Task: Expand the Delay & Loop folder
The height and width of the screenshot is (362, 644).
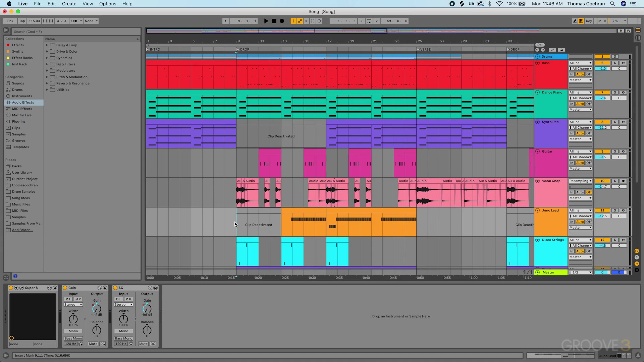Action: click(x=47, y=45)
